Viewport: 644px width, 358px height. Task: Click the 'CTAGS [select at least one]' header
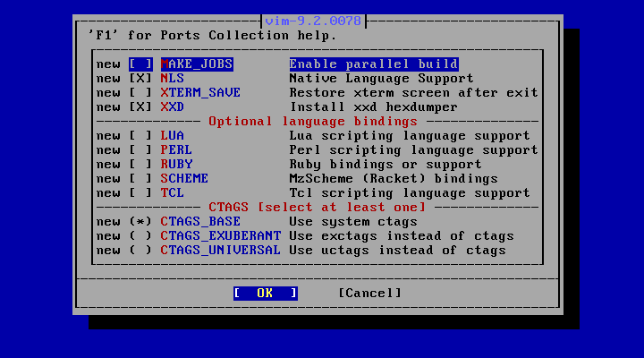[317, 207]
